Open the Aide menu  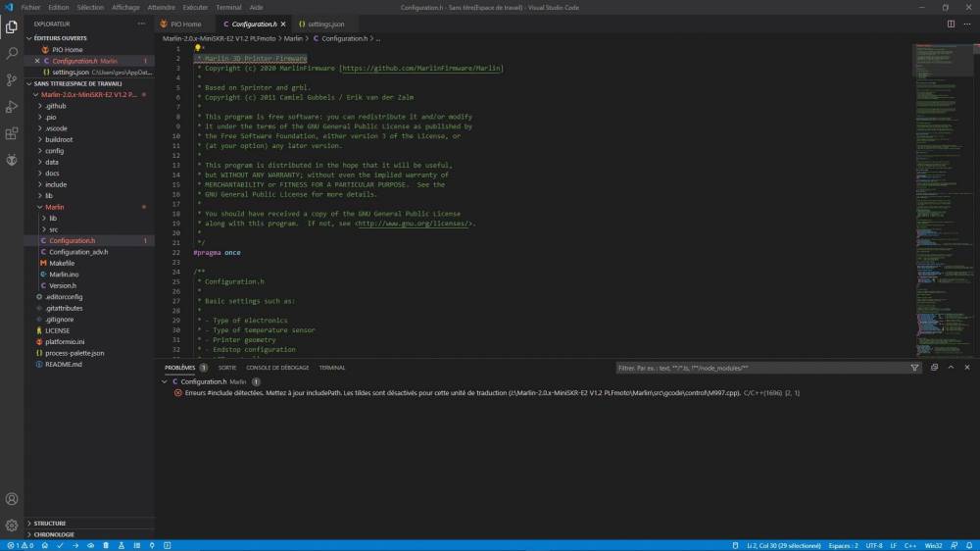[x=256, y=8]
